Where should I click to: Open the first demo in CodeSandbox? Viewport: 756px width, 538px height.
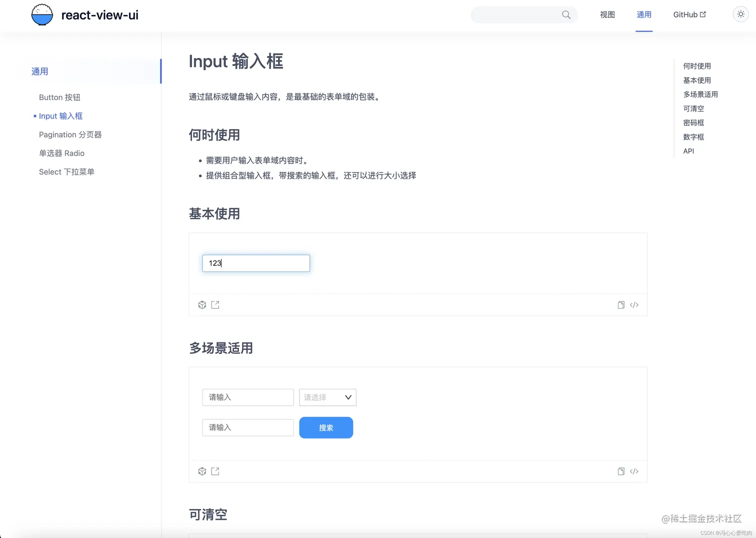click(202, 305)
